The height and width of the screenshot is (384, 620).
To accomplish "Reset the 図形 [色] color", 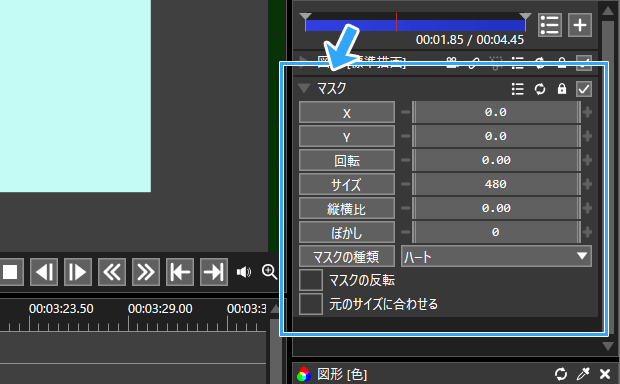I will pyautogui.click(x=561, y=374).
